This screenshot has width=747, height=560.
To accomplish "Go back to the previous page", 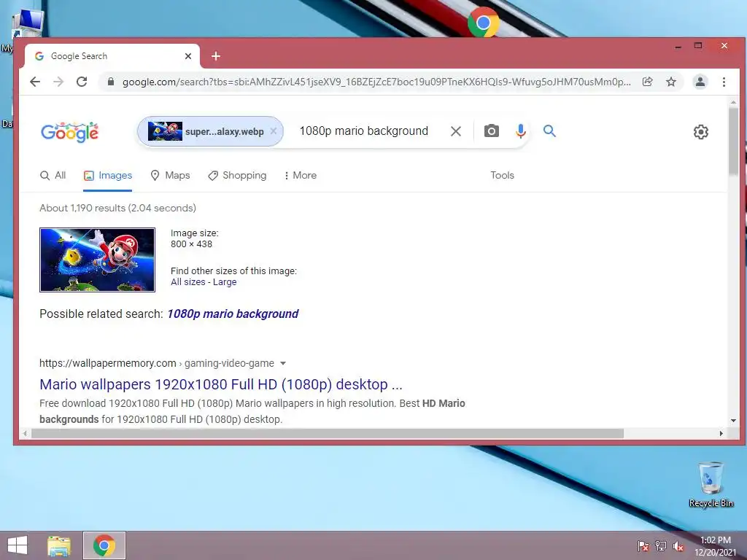I will tap(35, 82).
